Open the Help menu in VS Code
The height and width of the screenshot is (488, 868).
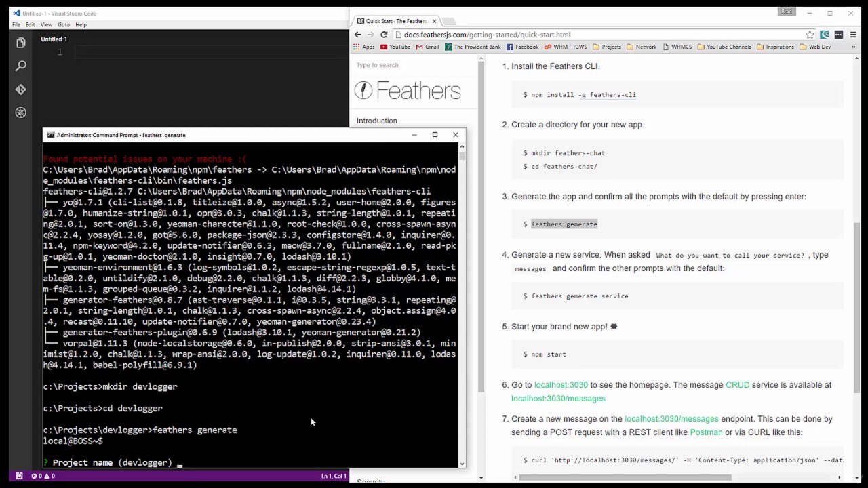81,24
